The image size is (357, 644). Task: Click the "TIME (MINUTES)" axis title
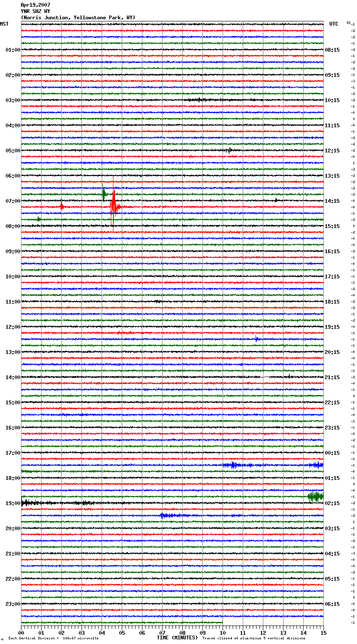pyautogui.click(x=177, y=638)
